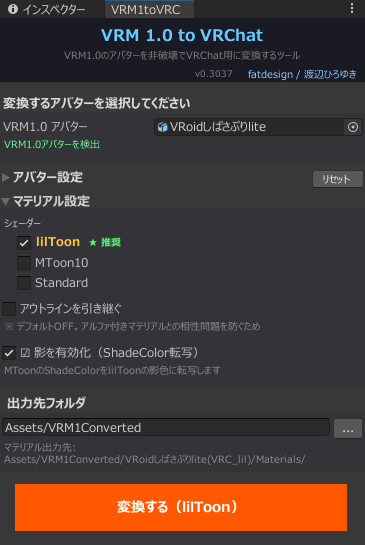
Task: Toggle the アウトラインを引き継ぐ checkbox
Action: point(9,309)
